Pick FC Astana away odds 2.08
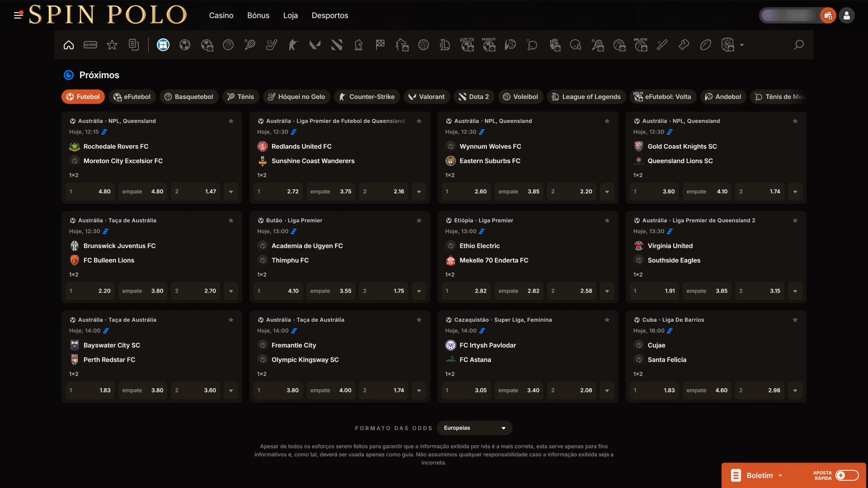This screenshot has height=488, width=868. 571,390
